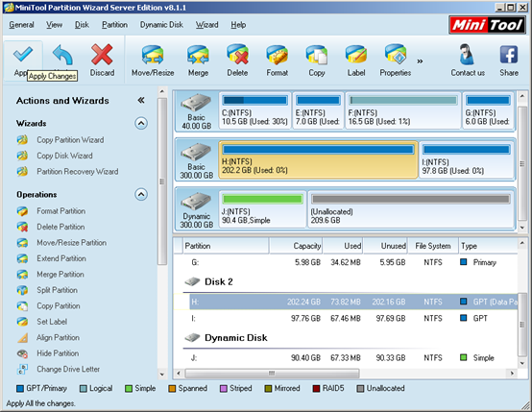Viewport: 532px width, 412px height.
Task: Collapse the Operations section
Action: point(141,194)
